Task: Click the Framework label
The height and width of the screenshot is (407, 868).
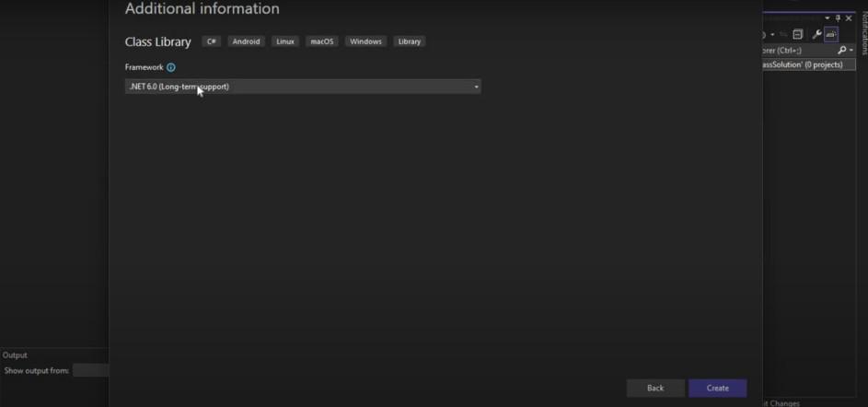Action: pos(144,67)
